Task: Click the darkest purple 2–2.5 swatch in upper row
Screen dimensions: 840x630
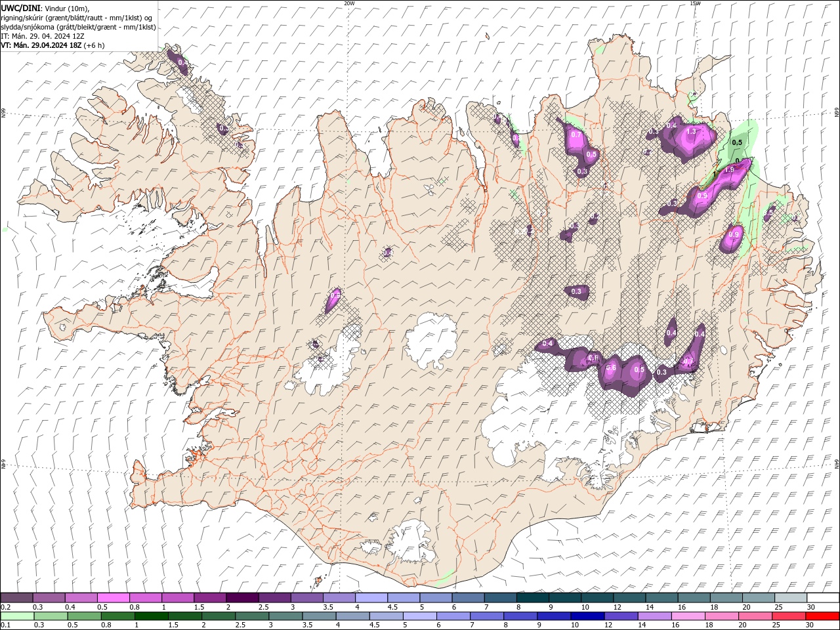Action: pyautogui.click(x=241, y=598)
